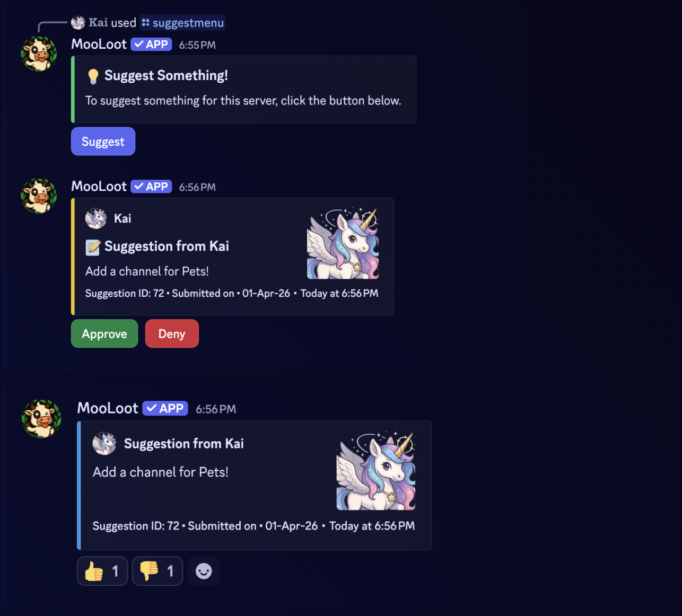Click Kai's small avatar in the reply header
The width and height of the screenshot is (682, 616).
(78, 22)
